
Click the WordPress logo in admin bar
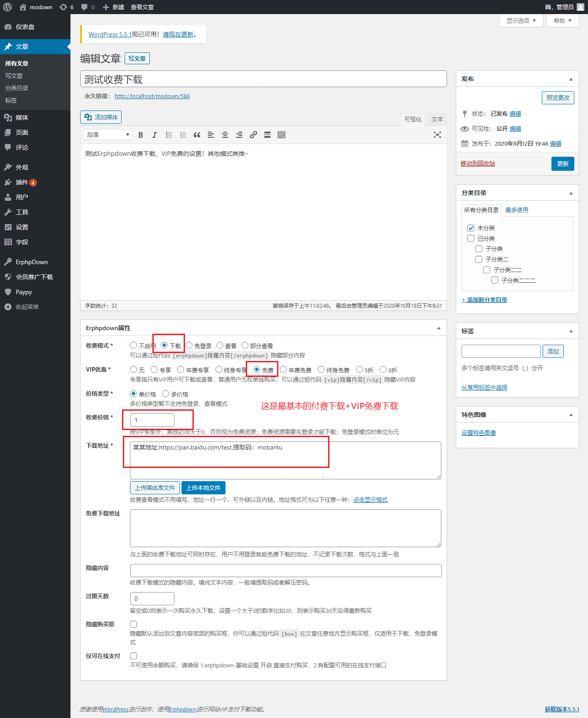coord(7,7)
